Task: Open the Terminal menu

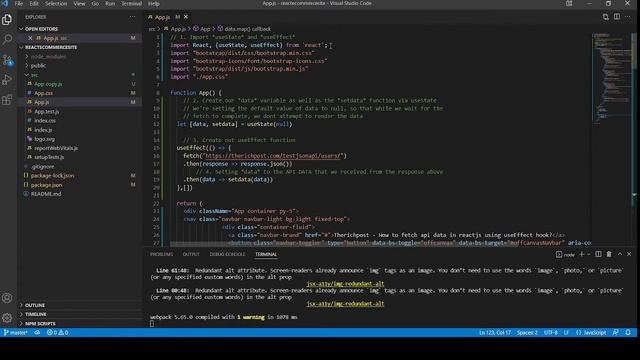Action: pos(131,3)
